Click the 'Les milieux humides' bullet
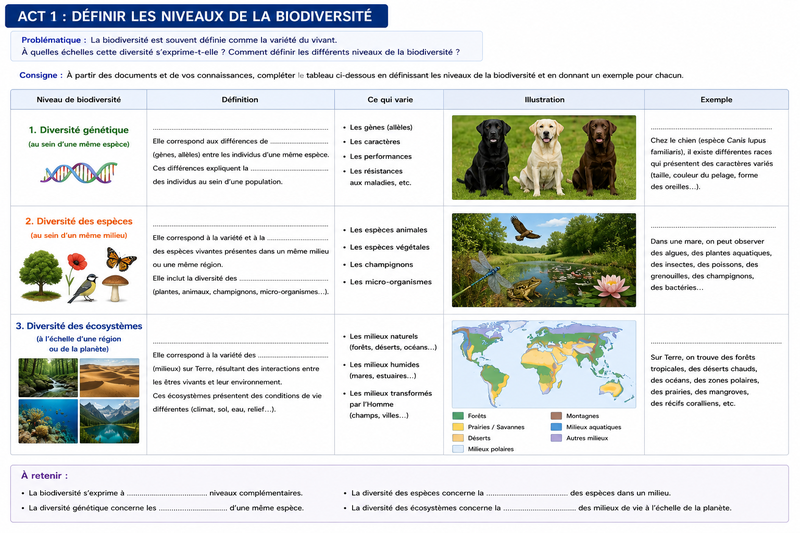 384,370
